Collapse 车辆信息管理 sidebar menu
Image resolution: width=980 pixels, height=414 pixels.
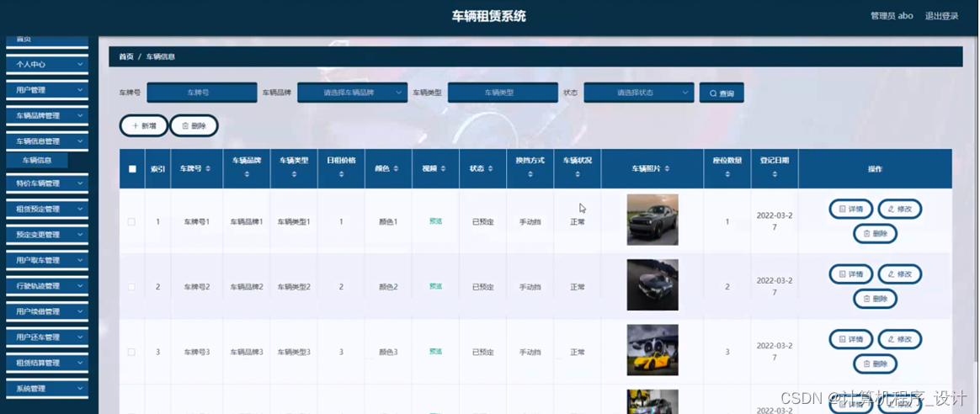tap(47, 141)
